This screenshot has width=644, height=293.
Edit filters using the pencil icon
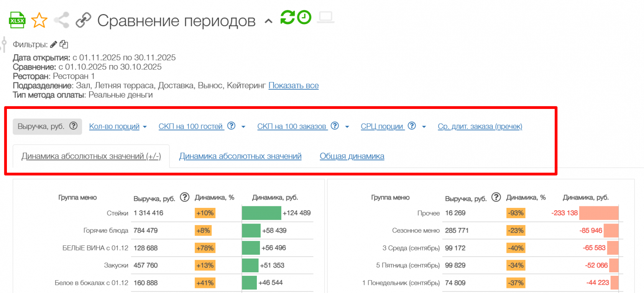point(54,44)
